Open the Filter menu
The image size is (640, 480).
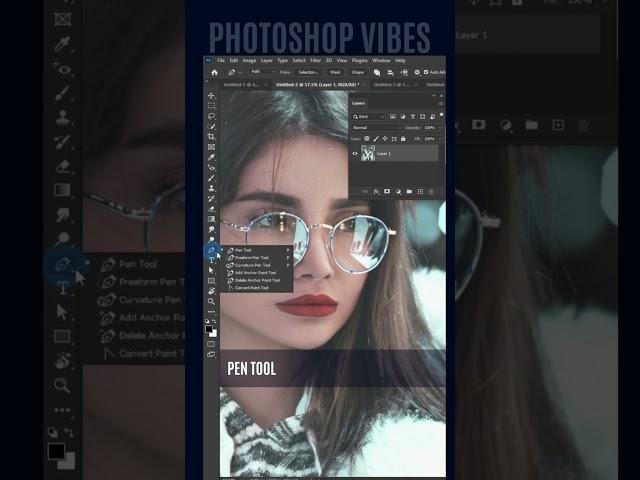pyautogui.click(x=315, y=60)
